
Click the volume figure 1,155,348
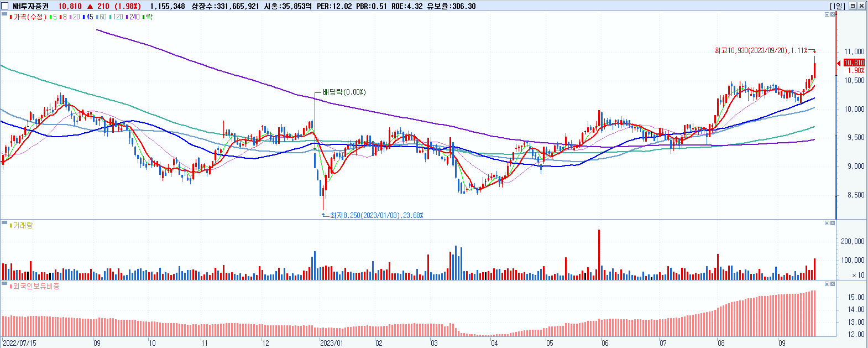[x=168, y=6]
